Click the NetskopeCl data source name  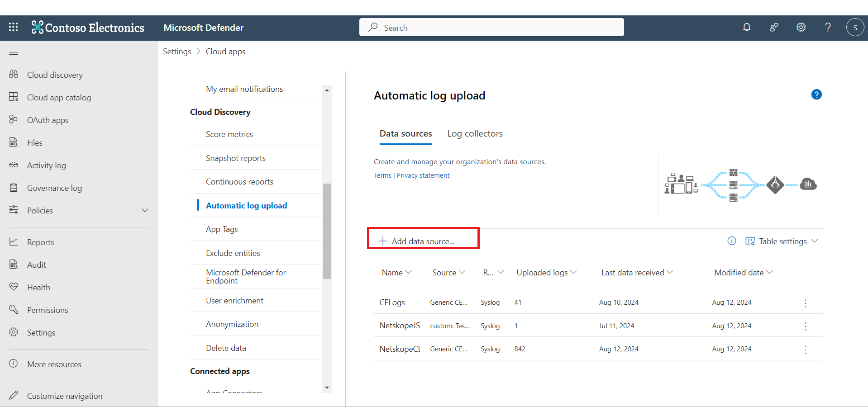(x=400, y=349)
